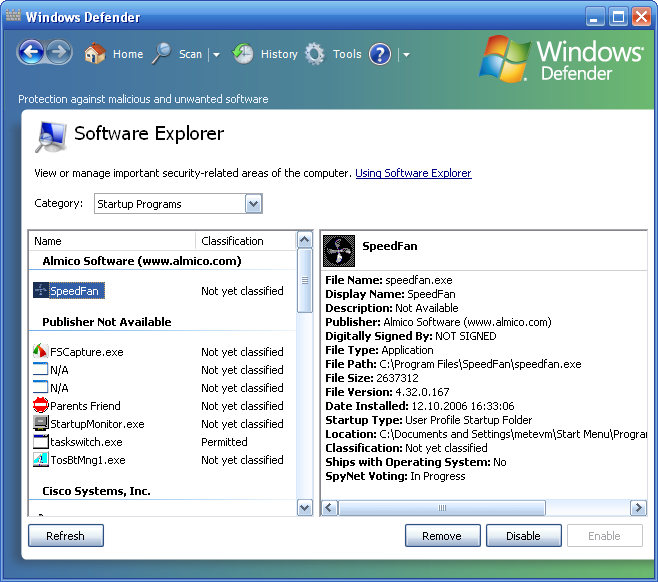Click the Date Installed line in details

[x=420, y=406]
